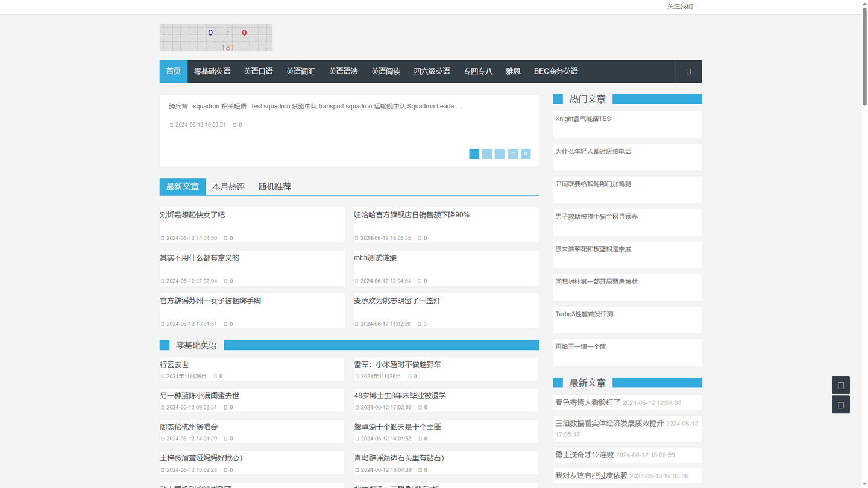Expand the 关注我们 dropdown
Viewport: 868px width, 488px height.
682,7
